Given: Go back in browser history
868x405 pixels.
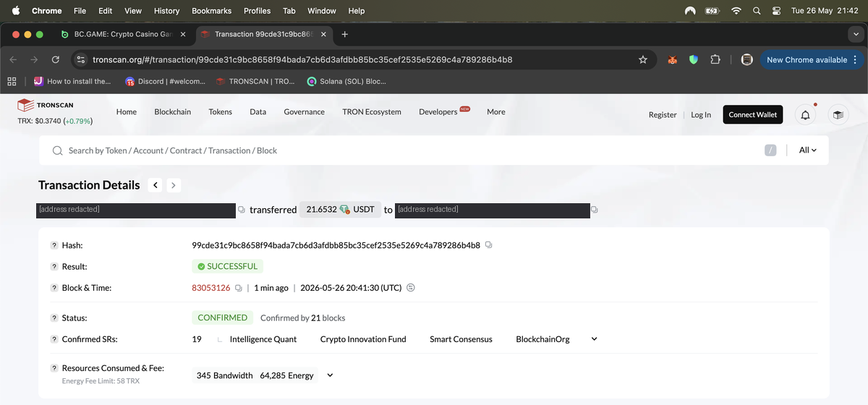Looking at the screenshot, I should pyautogui.click(x=14, y=59).
